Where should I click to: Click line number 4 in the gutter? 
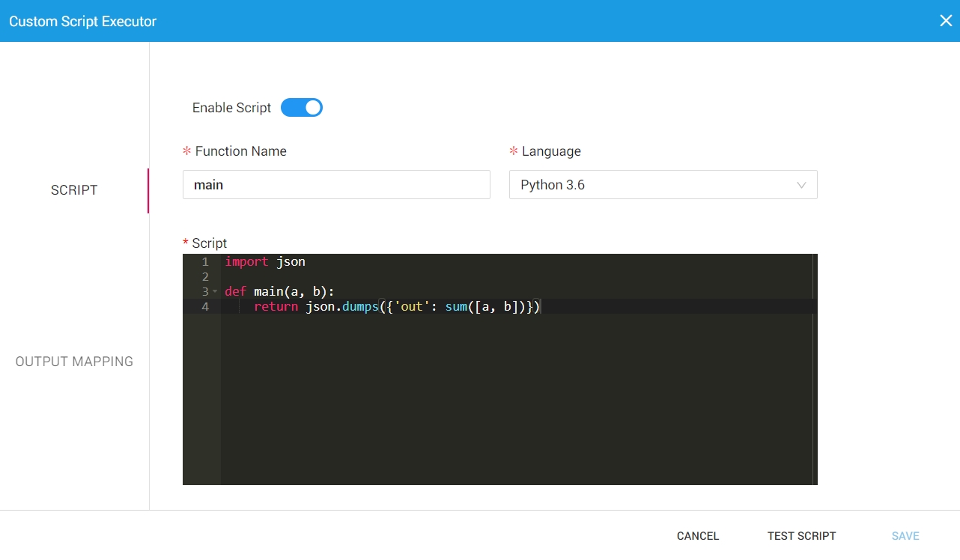click(204, 307)
